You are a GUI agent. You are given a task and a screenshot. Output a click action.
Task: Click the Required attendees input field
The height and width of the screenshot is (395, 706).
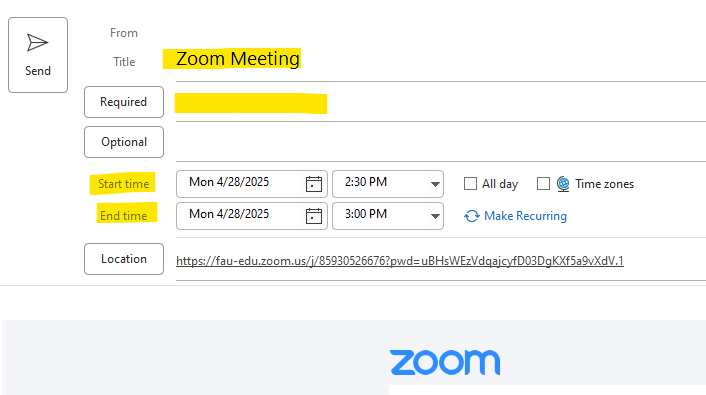(x=440, y=103)
